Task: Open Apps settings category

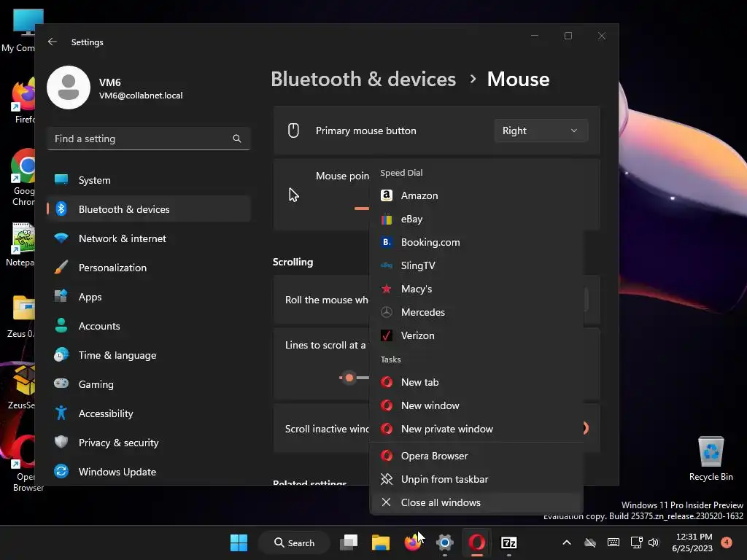Action: point(149,297)
